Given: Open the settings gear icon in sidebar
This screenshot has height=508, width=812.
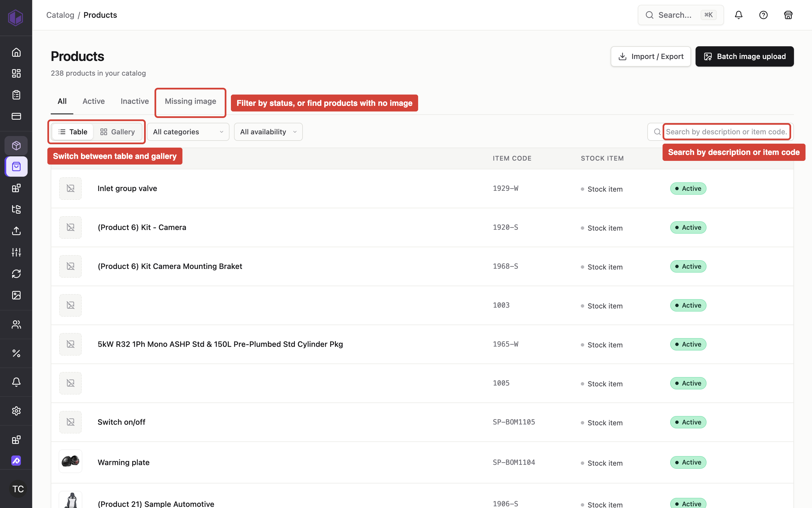Looking at the screenshot, I should 16,411.
